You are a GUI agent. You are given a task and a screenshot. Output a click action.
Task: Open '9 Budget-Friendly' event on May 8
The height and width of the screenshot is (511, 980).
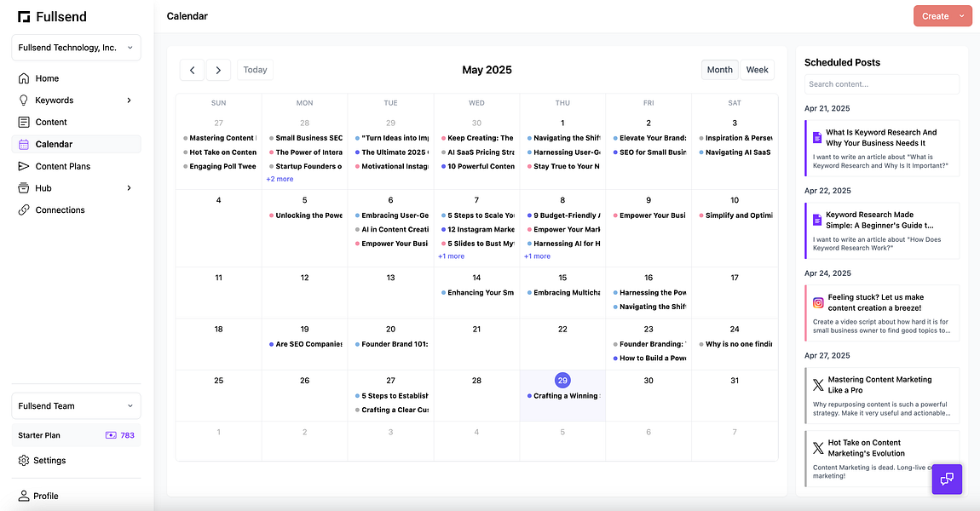tap(562, 215)
